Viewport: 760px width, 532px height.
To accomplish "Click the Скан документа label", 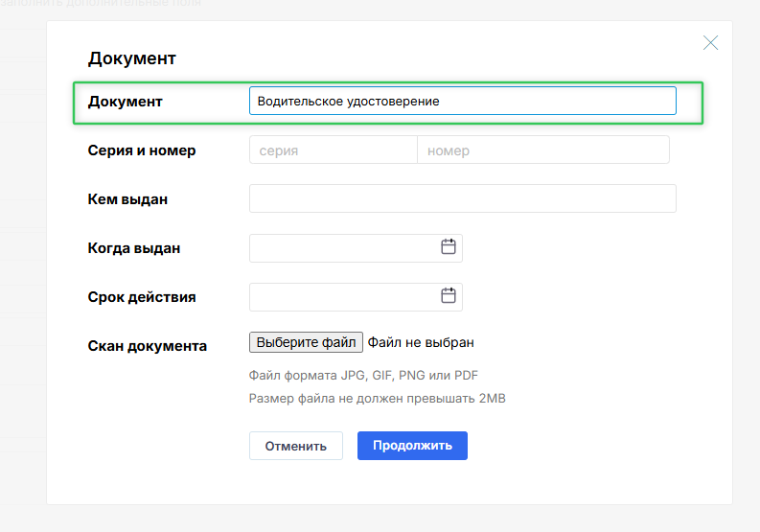I will pyautogui.click(x=147, y=346).
